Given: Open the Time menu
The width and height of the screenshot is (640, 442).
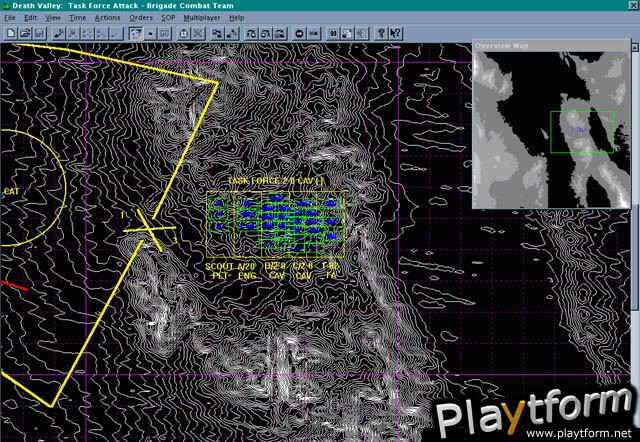Looking at the screenshot, I should pyautogui.click(x=78, y=18).
